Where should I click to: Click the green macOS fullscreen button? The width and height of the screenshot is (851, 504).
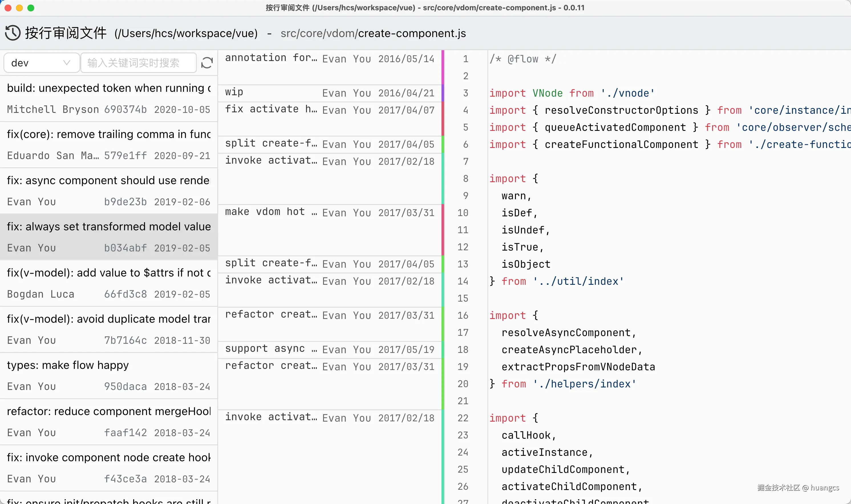[x=31, y=8]
